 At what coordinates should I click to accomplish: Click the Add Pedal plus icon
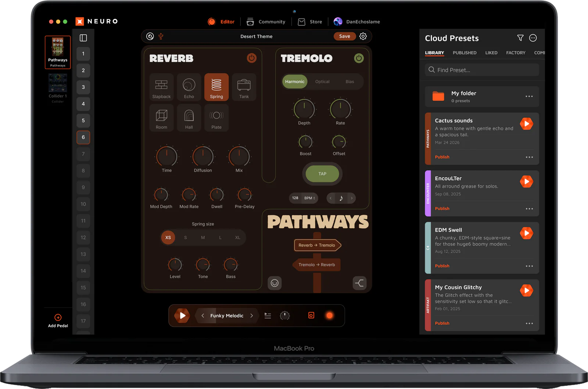tap(58, 317)
